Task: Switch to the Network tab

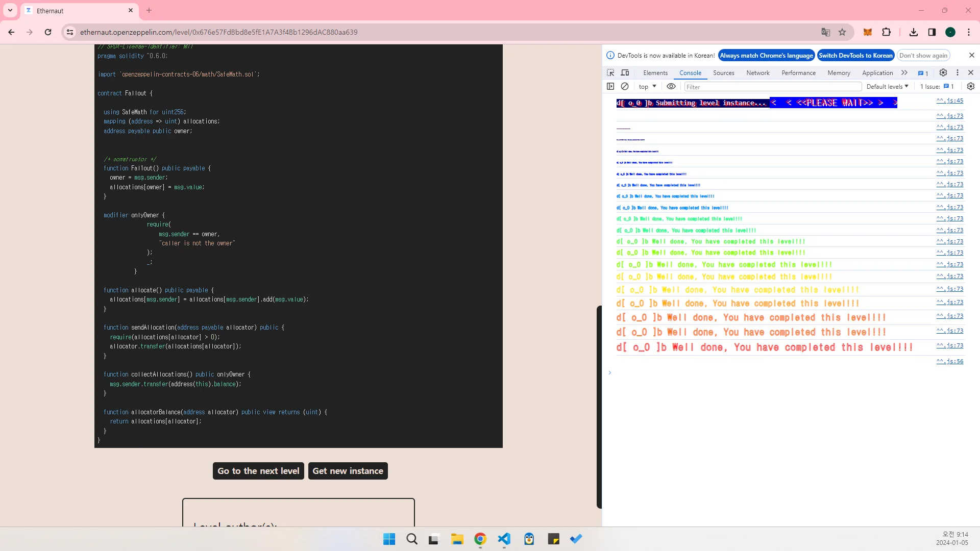Action: coord(757,72)
